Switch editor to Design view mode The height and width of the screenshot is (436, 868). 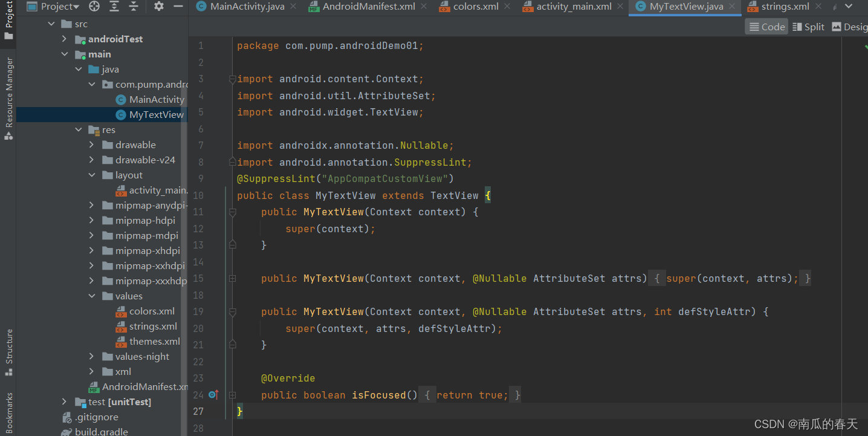tap(849, 27)
